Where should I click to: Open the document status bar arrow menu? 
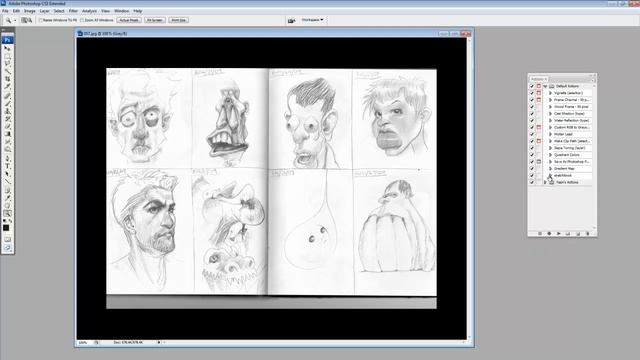(159, 342)
